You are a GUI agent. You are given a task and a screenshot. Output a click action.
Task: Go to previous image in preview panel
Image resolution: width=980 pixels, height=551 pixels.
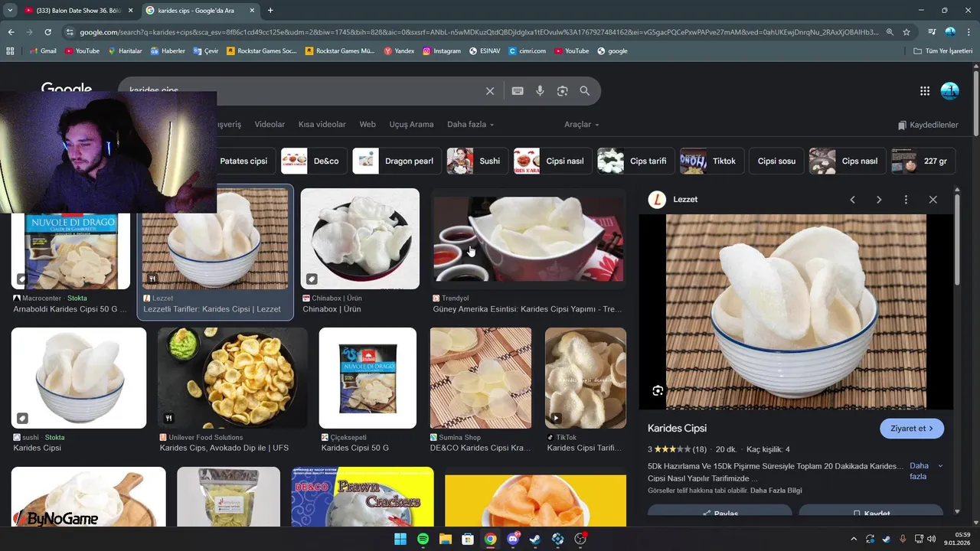(852, 200)
